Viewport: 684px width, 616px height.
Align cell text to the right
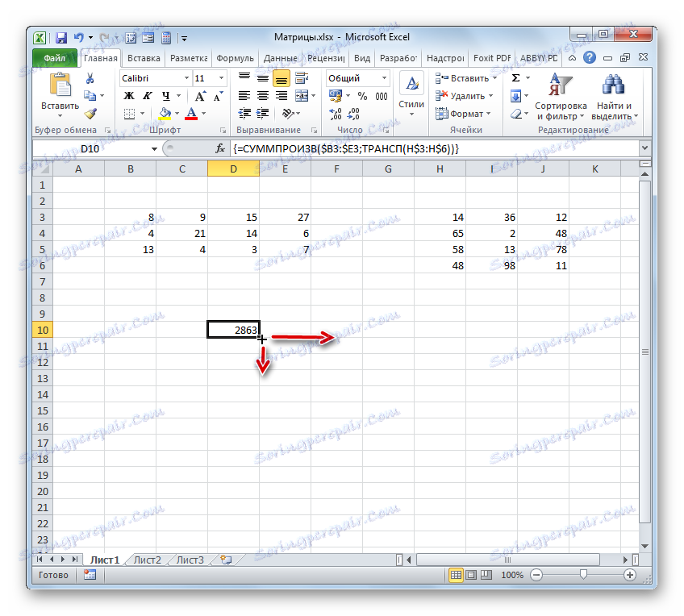[282, 96]
